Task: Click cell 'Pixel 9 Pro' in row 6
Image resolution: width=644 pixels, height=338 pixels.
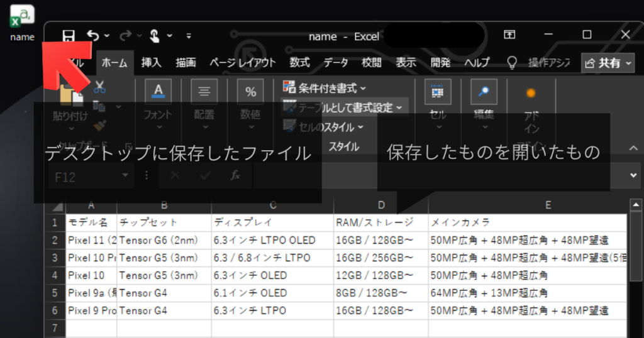Action: (91, 311)
